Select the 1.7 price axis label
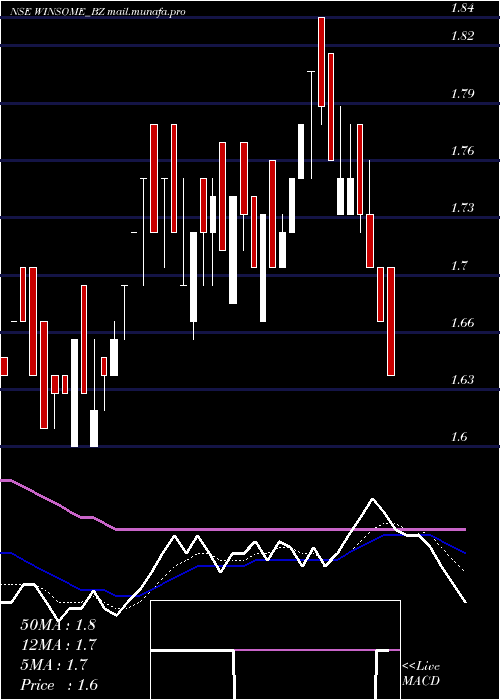 458,266
